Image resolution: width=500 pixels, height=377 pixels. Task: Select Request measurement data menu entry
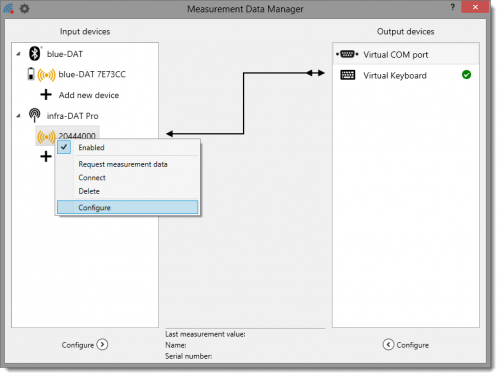(x=123, y=164)
